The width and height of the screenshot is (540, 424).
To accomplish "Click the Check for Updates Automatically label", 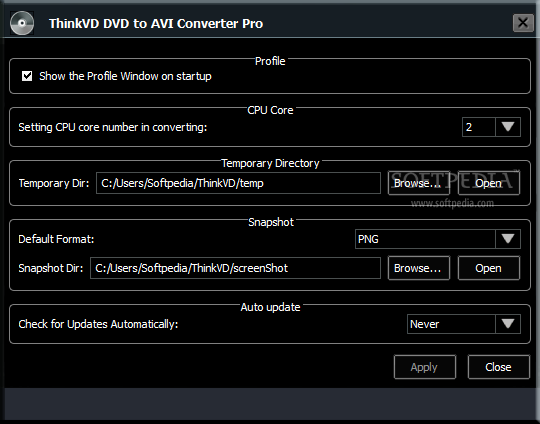I will [98, 324].
